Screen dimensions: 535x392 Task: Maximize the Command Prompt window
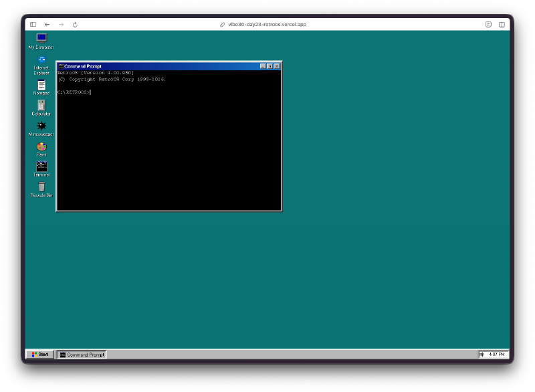(270, 66)
